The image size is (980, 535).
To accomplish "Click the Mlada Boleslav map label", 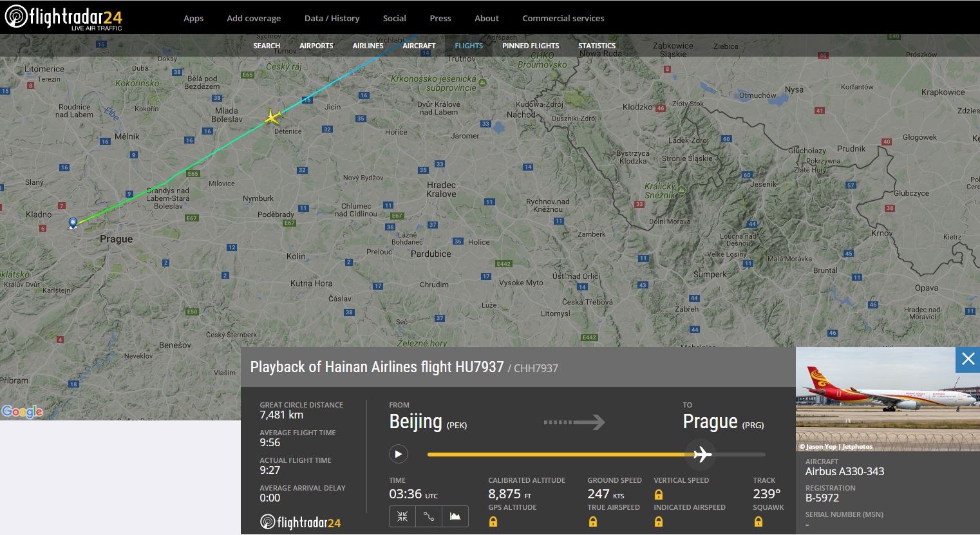I will pyautogui.click(x=227, y=115).
